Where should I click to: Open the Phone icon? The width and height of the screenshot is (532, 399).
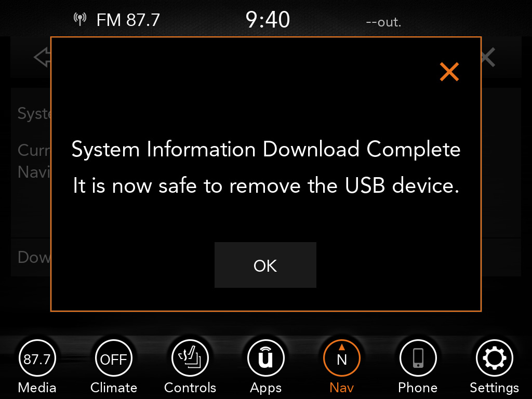[418, 358]
